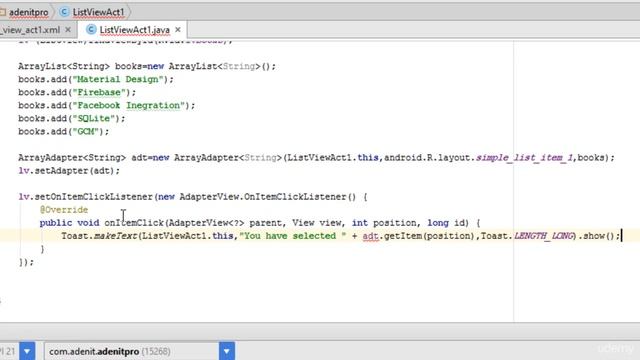Viewport: 640px width, 360px height.
Task: Open the device API level dropdown arrow
Action: [x=27, y=351]
